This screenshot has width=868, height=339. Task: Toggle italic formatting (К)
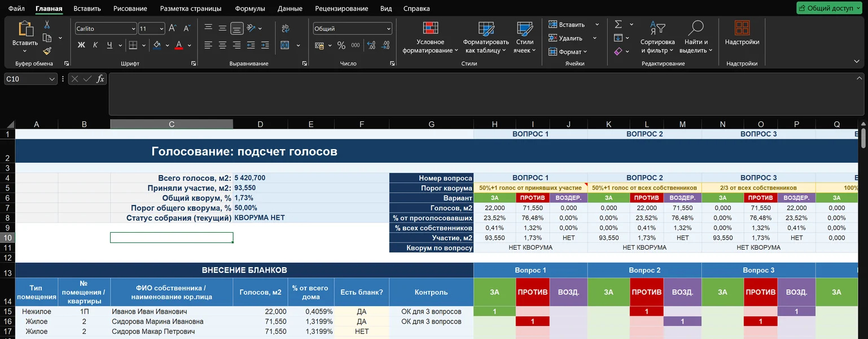95,45
